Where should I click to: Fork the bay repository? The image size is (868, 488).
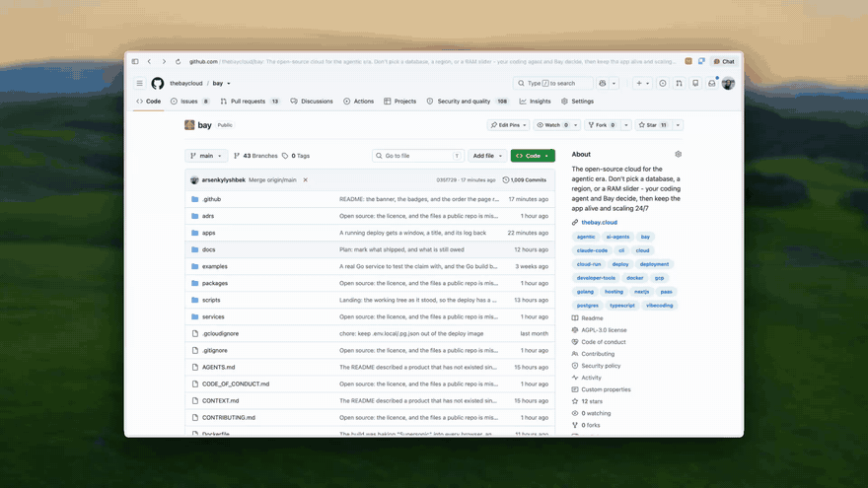[603, 125]
